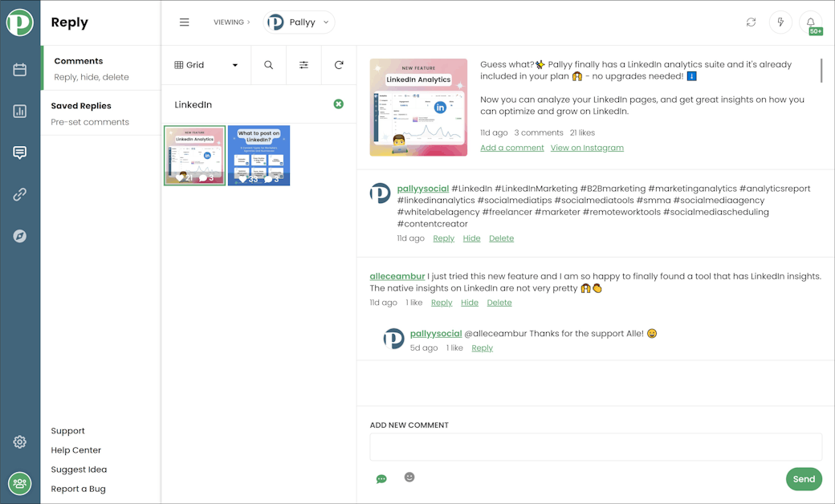This screenshot has width=835, height=504.
Task: Click the sync refresh icon in header
Action: [751, 22]
